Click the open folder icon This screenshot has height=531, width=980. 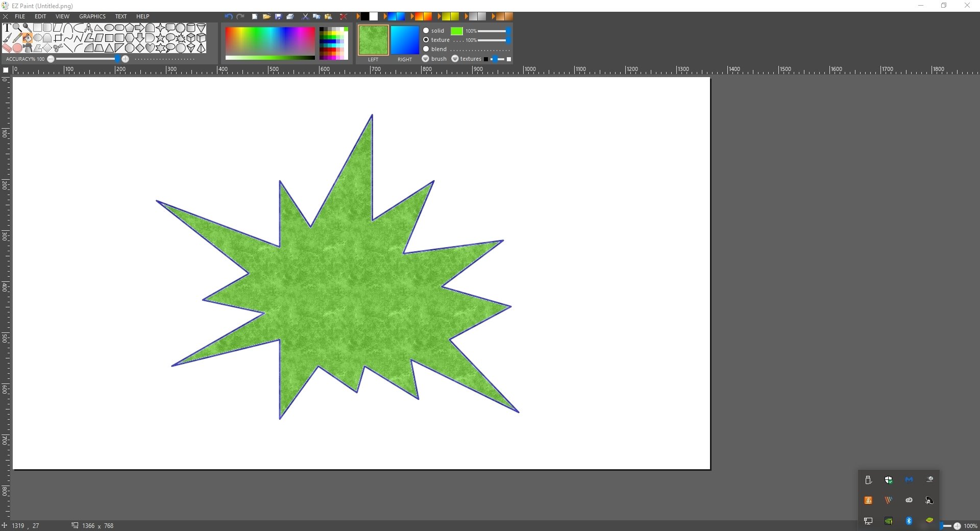pos(266,17)
